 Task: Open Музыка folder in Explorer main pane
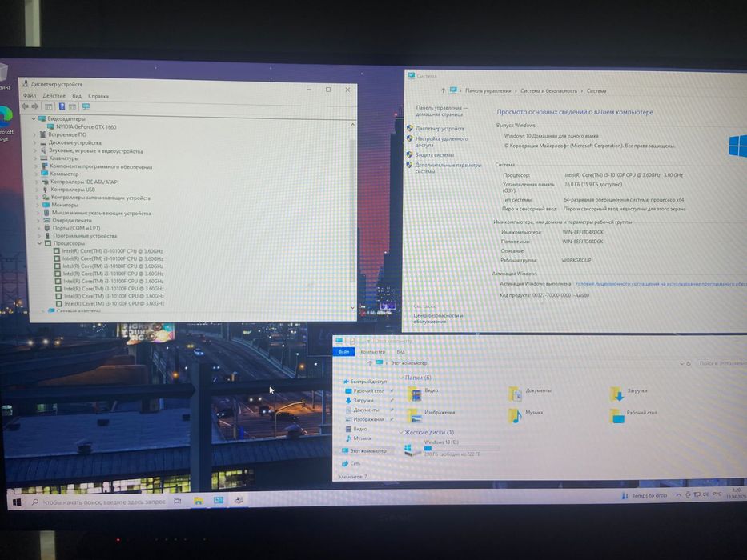click(526, 416)
